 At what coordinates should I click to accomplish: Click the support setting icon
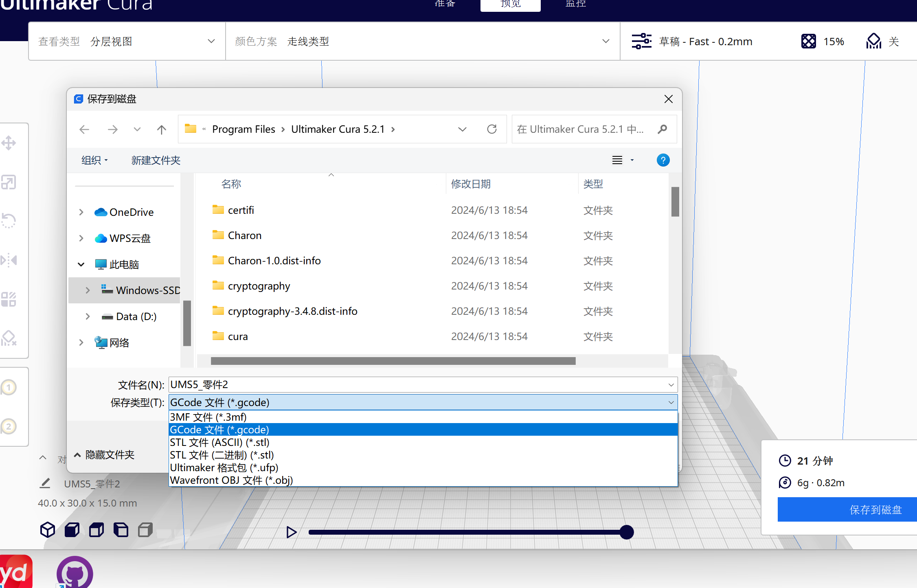coord(874,41)
